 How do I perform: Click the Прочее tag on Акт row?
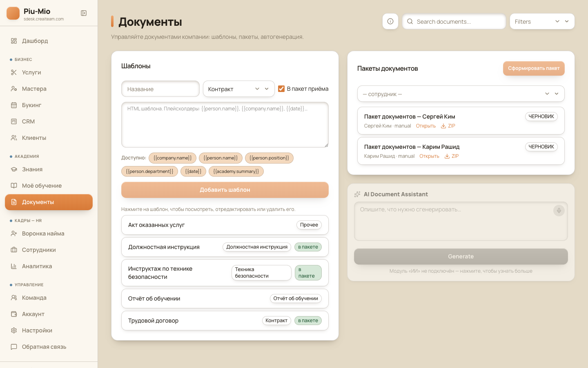tap(309, 225)
